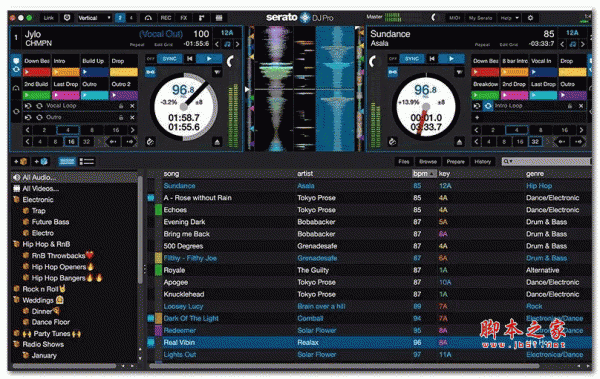Click the add smart crate icon

tap(41, 162)
